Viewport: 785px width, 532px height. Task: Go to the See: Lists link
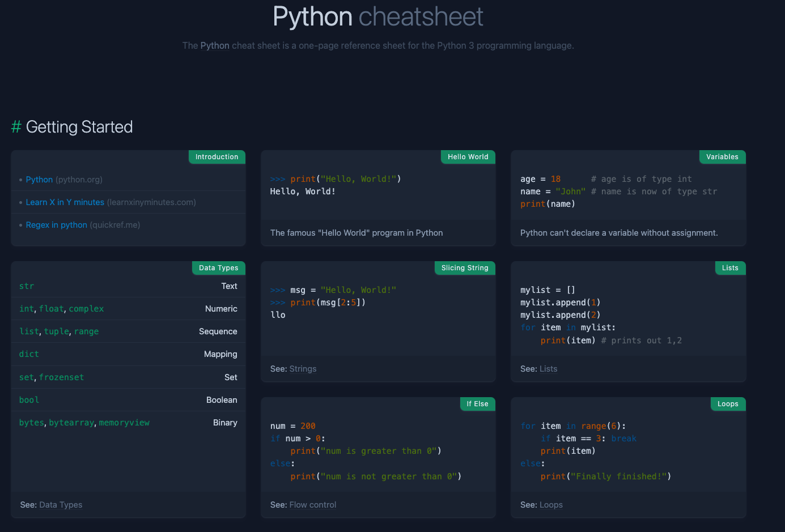coord(548,369)
